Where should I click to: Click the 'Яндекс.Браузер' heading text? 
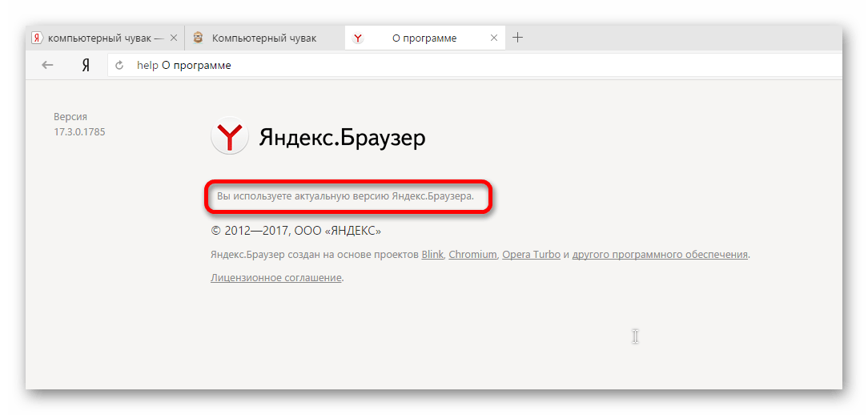(342, 138)
